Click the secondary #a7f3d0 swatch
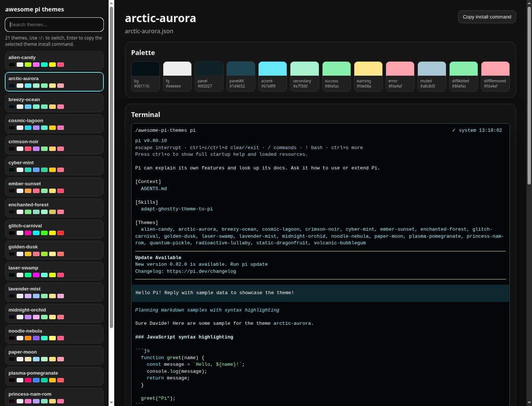 pos(304,76)
